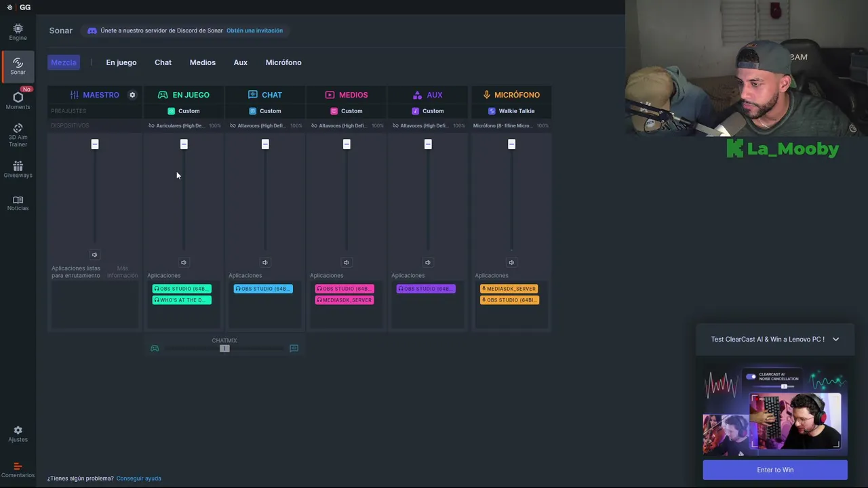Click the Chat volume slider handle
This screenshot has width=868, height=488.
(265, 144)
